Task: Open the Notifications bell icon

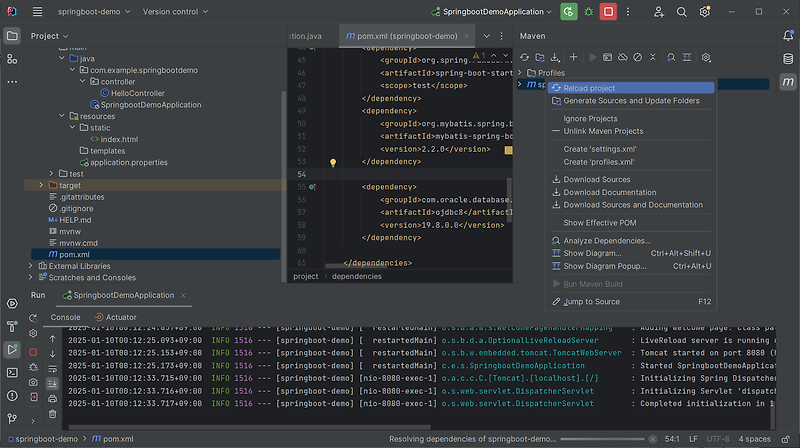Action: (x=787, y=36)
